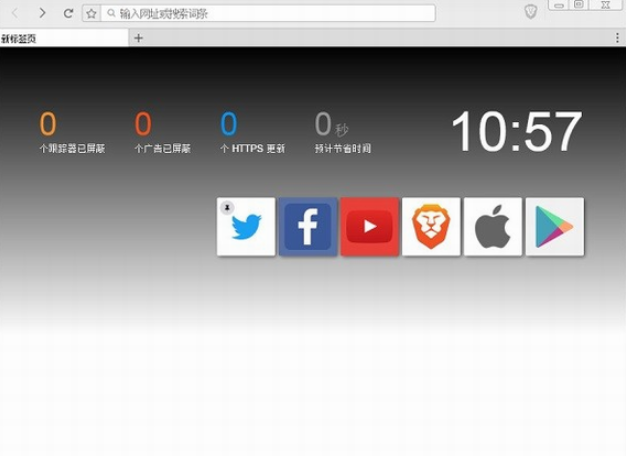626x456 pixels.
Task: Open the Twitter shortcut tile
Action: point(246,227)
